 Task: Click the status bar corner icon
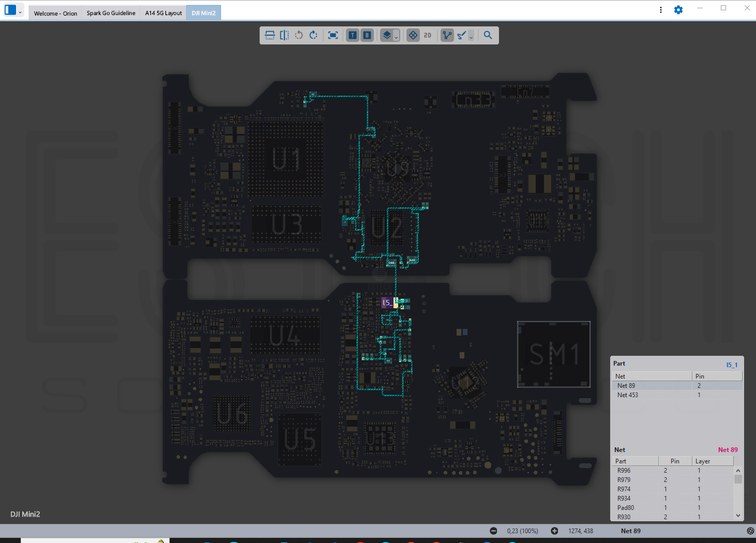pos(750,531)
